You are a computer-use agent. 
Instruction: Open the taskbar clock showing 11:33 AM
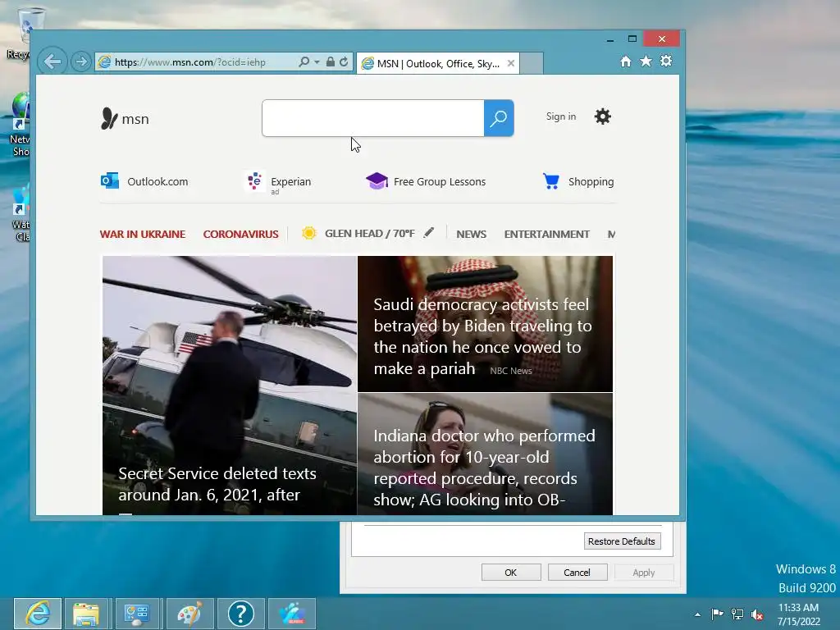[799, 614]
